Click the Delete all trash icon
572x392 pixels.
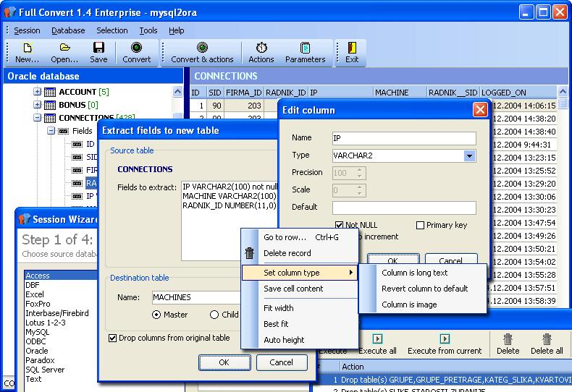coord(547,339)
